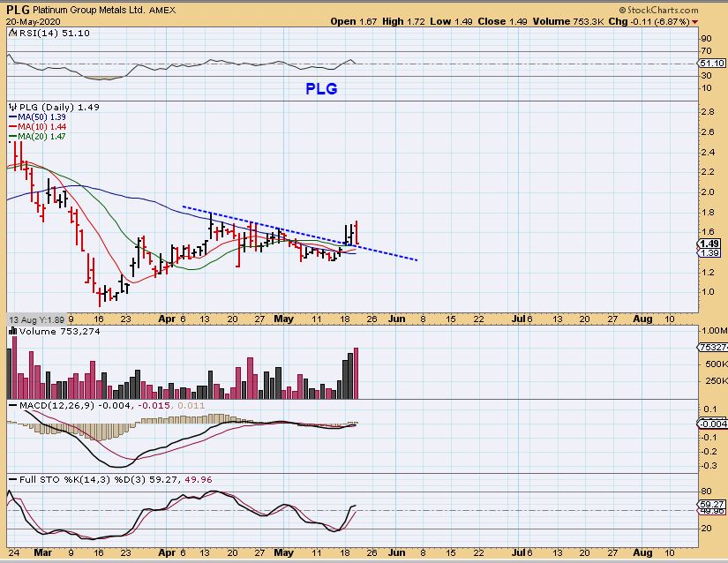Click the Full STO legend line marker
Image resolution: width=728 pixels, height=563 pixels.
tap(13, 479)
